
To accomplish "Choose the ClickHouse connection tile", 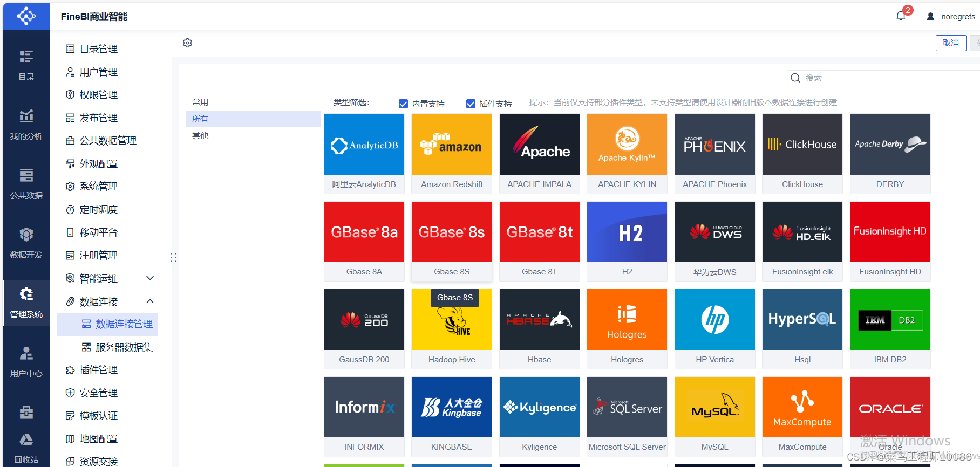I will coord(802,153).
